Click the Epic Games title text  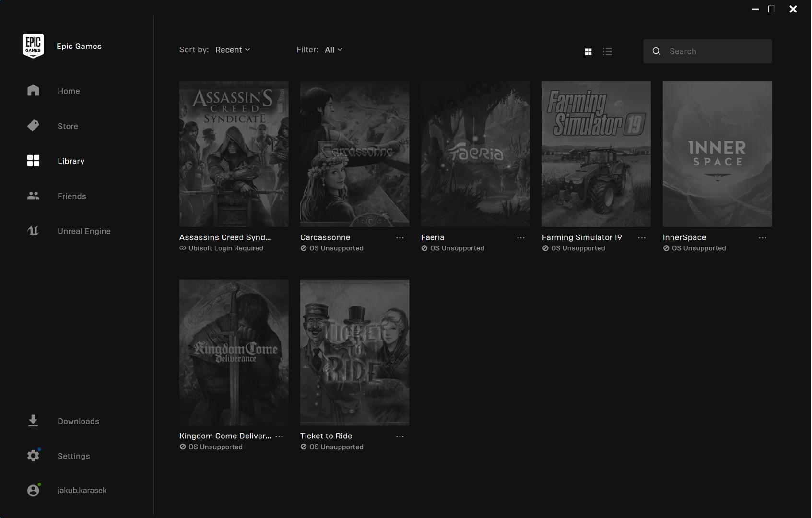(79, 46)
